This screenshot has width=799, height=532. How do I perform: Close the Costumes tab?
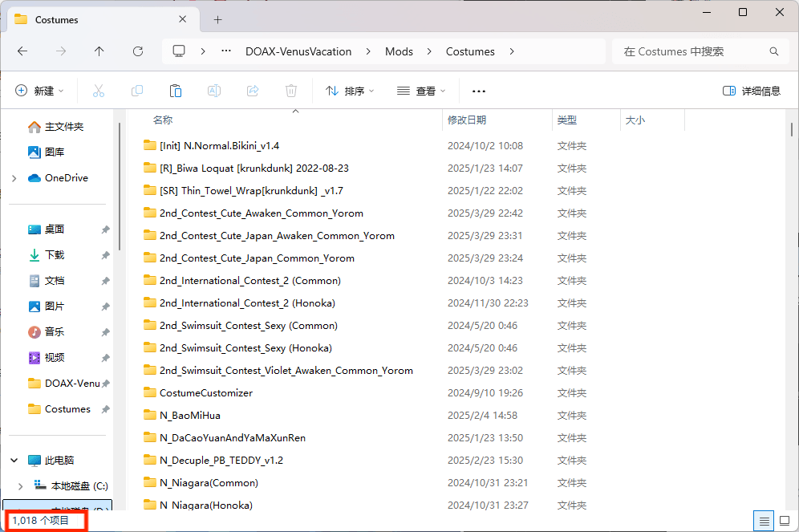tap(182, 19)
